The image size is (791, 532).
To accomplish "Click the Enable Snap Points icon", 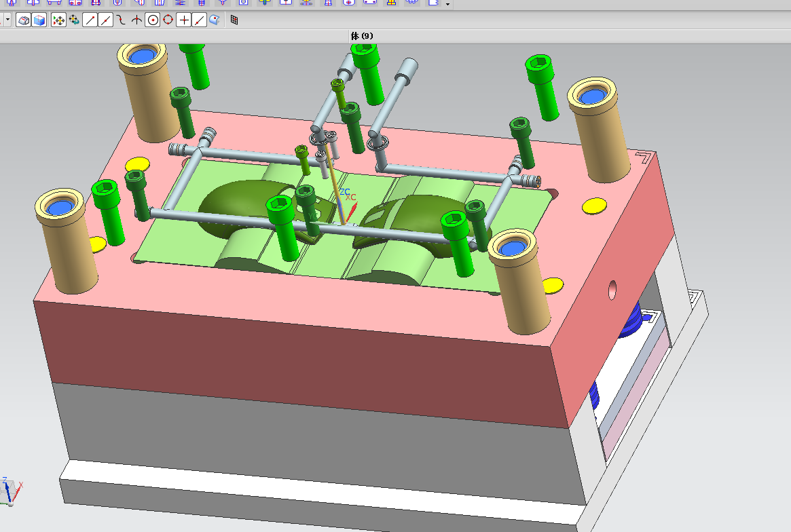I will tap(58, 20).
